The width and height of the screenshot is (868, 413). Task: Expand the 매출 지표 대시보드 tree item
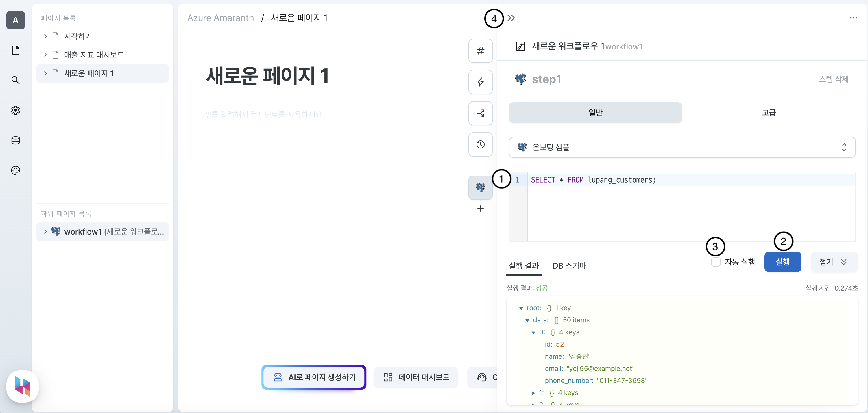45,55
